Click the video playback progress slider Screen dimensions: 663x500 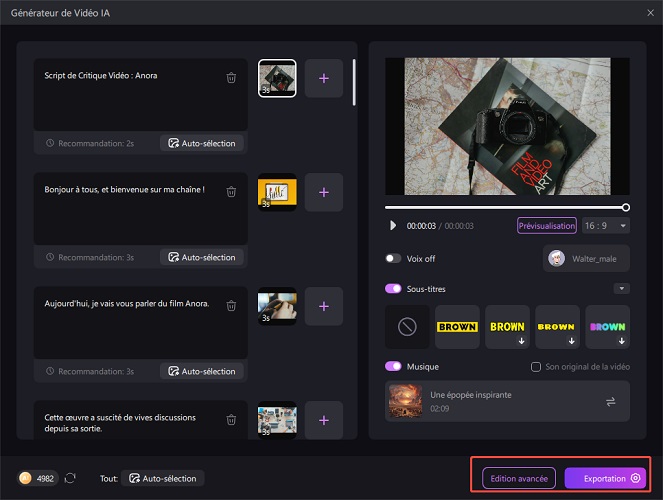(x=505, y=207)
